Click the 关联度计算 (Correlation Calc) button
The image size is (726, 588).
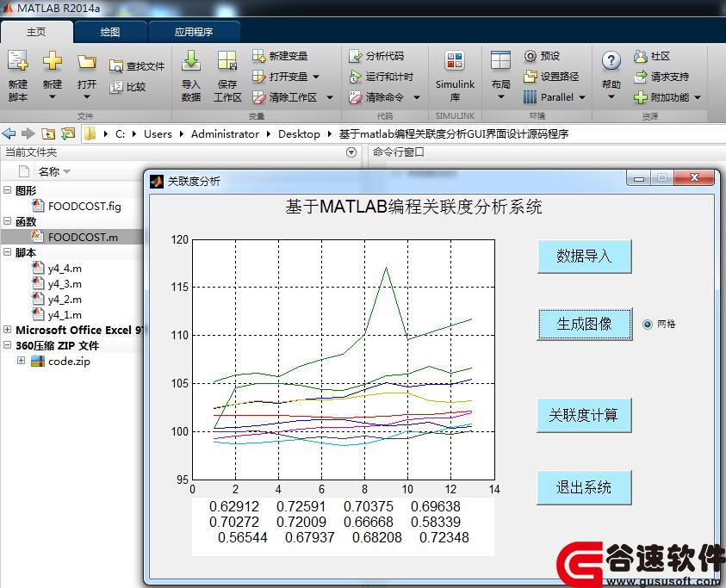click(x=584, y=415)
